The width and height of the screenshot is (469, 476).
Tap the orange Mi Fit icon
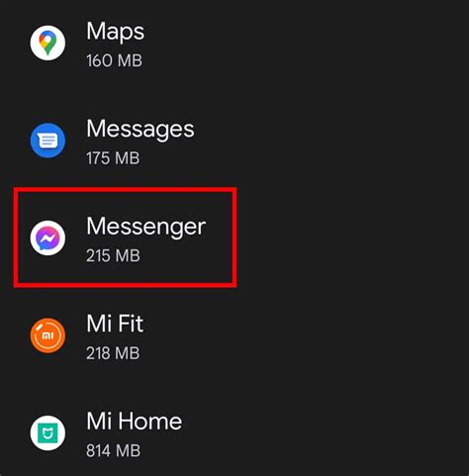(x=47, y=335)
